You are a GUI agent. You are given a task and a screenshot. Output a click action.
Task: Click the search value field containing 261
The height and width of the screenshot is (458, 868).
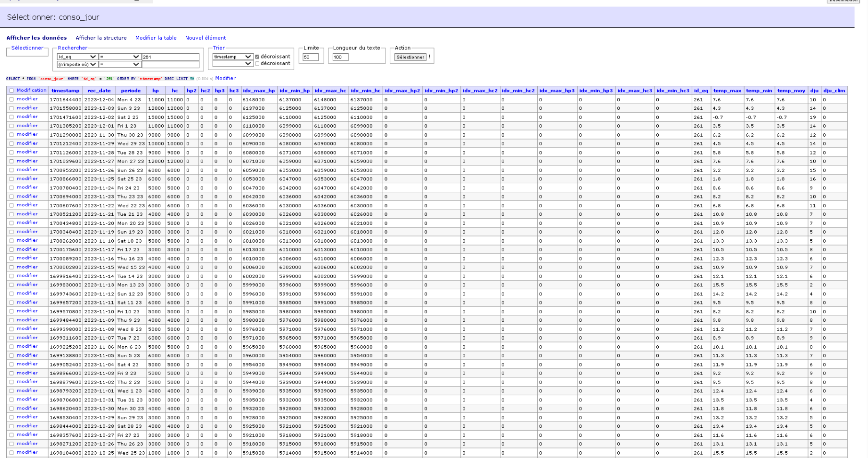[170, 57]
